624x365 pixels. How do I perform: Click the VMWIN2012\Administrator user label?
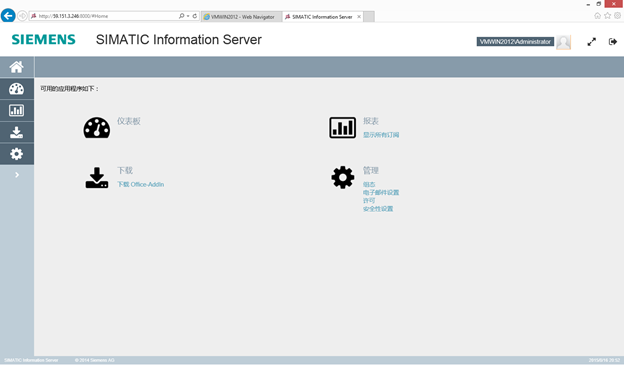pos(515,42)
